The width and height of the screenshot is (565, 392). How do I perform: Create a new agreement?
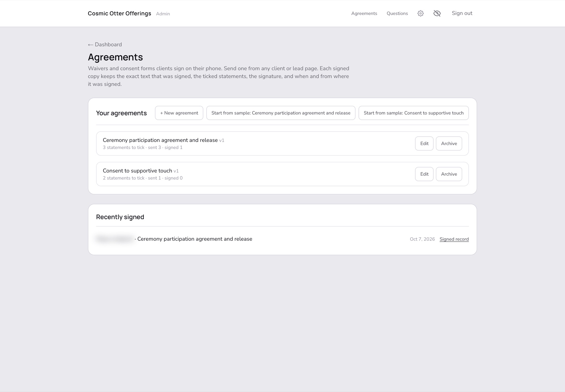pyautogui.click(x=179, y=113)
